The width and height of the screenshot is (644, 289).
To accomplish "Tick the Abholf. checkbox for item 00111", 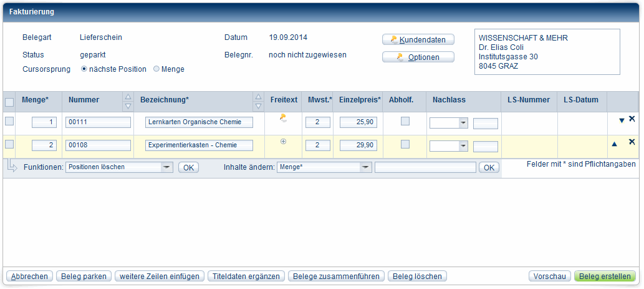I will [x=405, y=121].
